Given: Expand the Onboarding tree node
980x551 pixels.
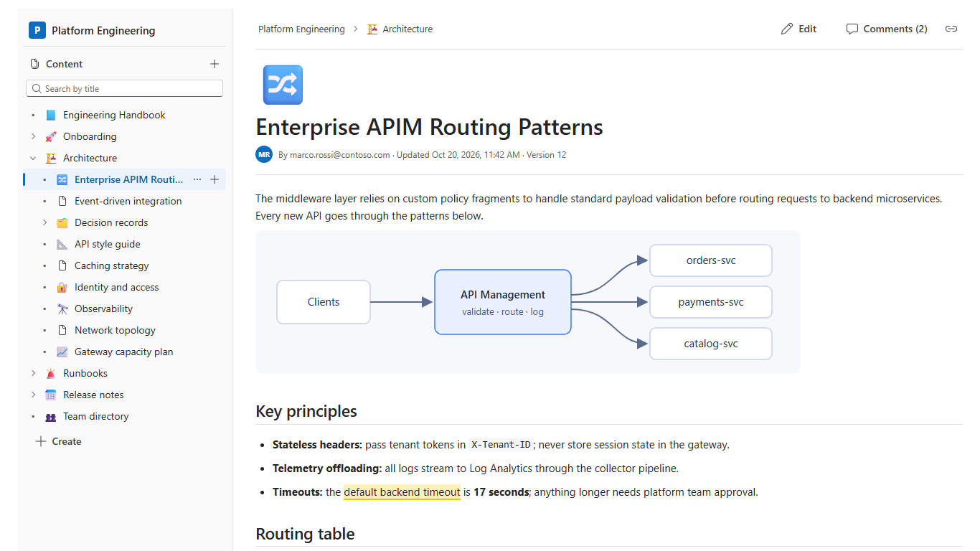Looking at the screenshot, I should 33,136.
